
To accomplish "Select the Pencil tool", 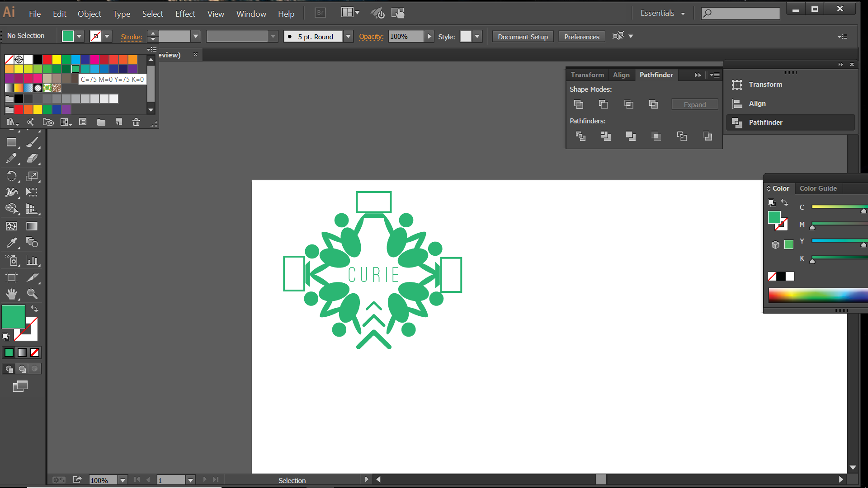I will click(12, 159).
